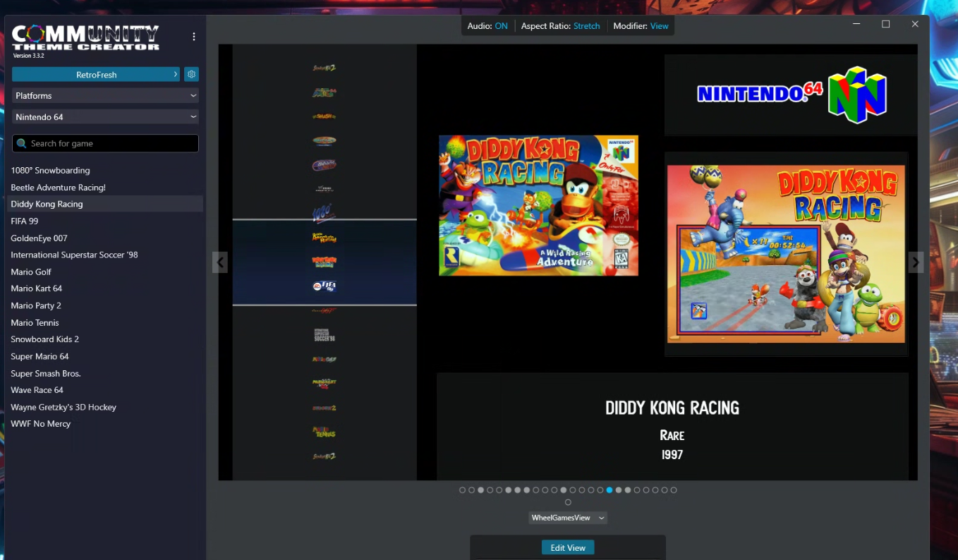Click the RetroFresh theme button

pos(97,74)
